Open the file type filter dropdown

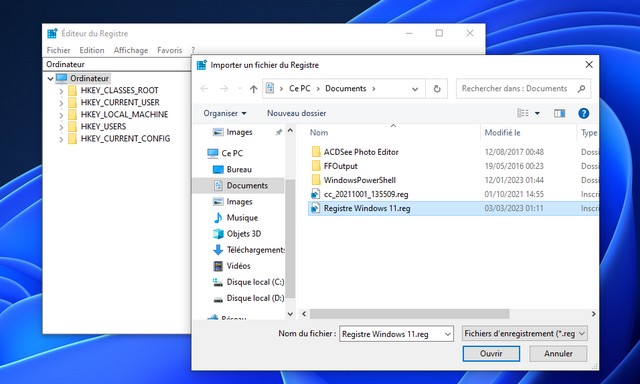[x=582, y=334]
